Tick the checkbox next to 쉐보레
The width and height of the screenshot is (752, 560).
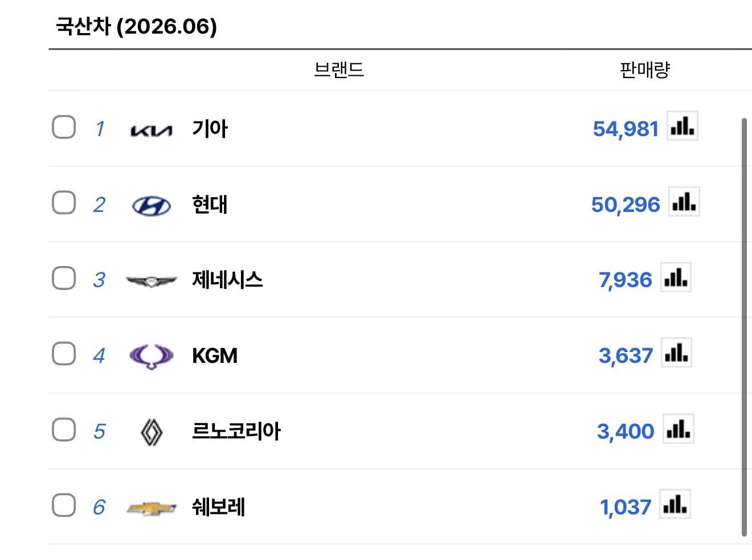point(64,505)
